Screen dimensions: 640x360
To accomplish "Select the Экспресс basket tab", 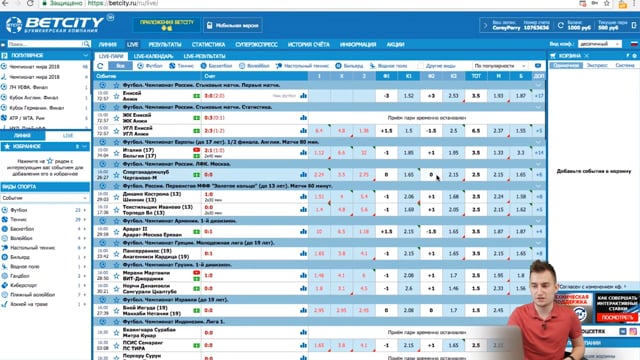I will coord(597,65).
